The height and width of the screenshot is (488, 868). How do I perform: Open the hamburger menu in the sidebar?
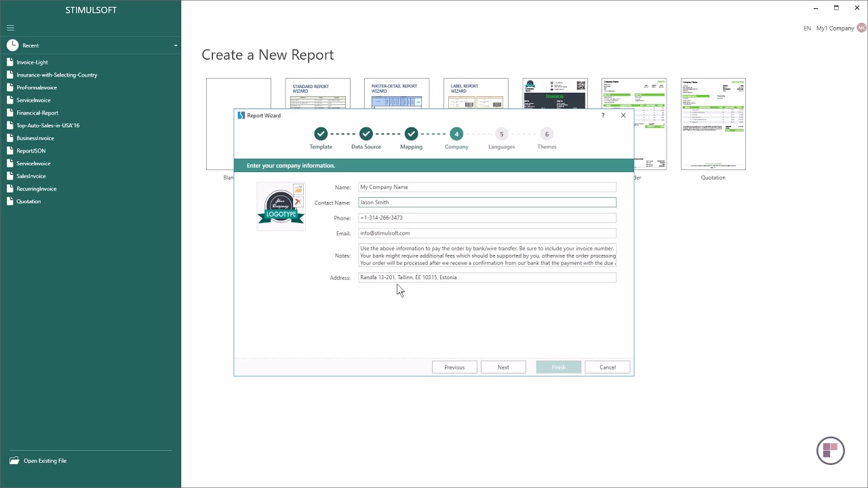click(x=10, y=28)
